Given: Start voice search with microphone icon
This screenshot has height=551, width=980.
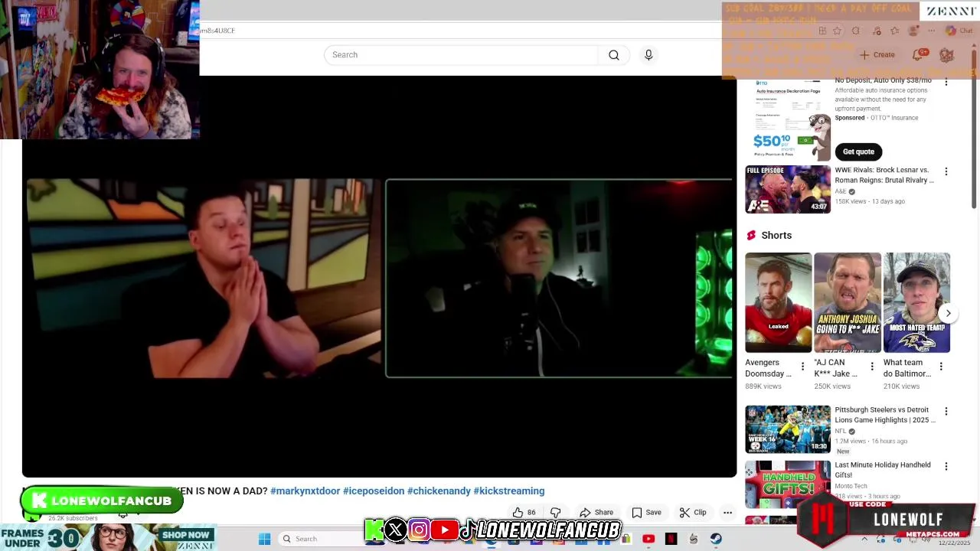Looking at the screenshot, I should [648, 55].
